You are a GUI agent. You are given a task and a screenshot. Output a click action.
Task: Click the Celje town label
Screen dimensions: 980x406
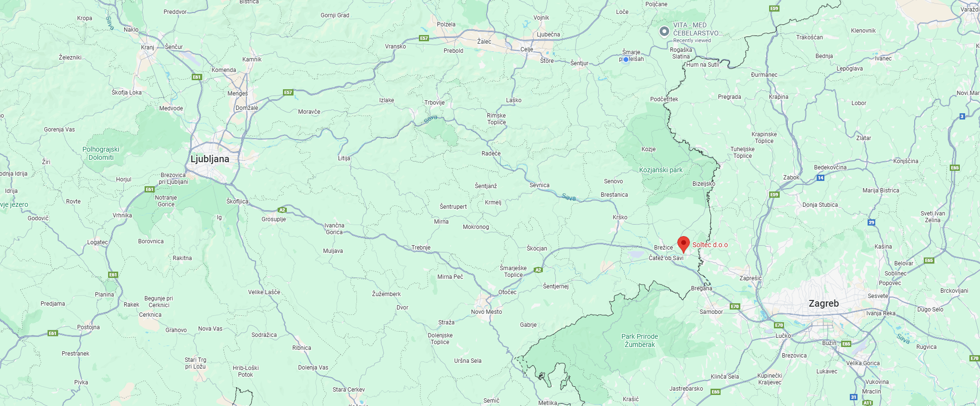(x=527, y=49)
